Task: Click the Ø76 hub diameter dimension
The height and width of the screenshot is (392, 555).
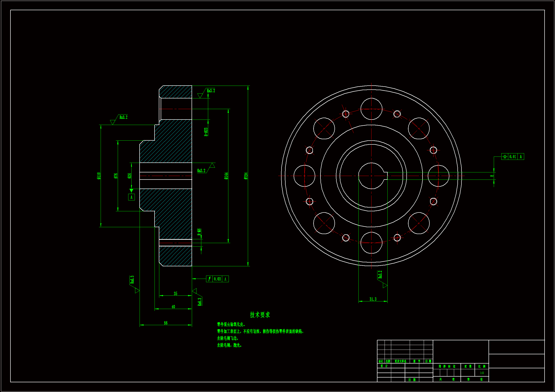Action: [116, 176]
